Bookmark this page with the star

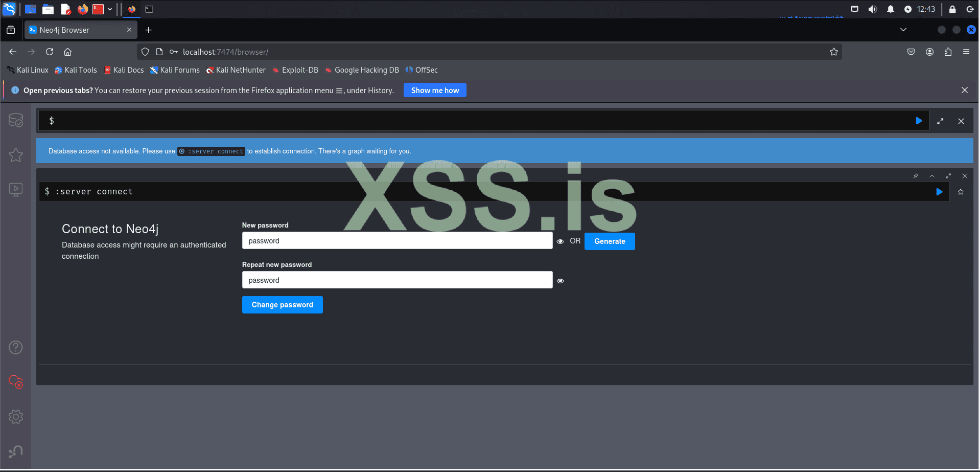click(x=834, y=52)
